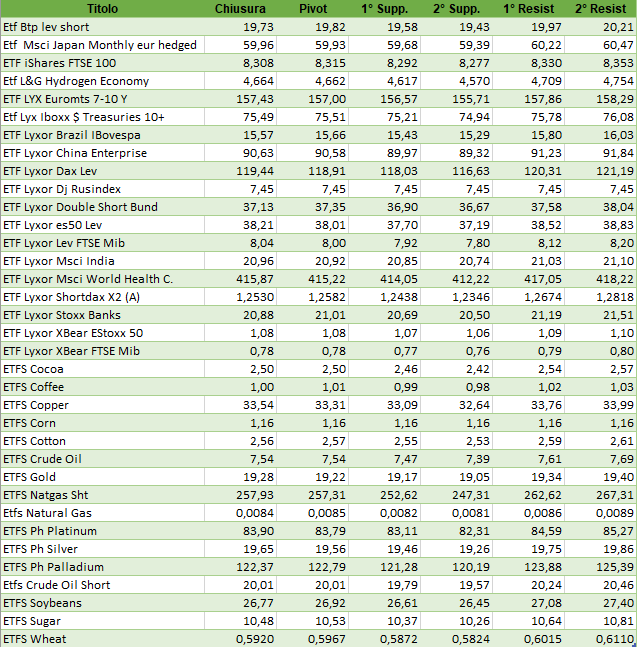
Task: Select the ETFS Natgas Sht title cell
Action: 102,495
